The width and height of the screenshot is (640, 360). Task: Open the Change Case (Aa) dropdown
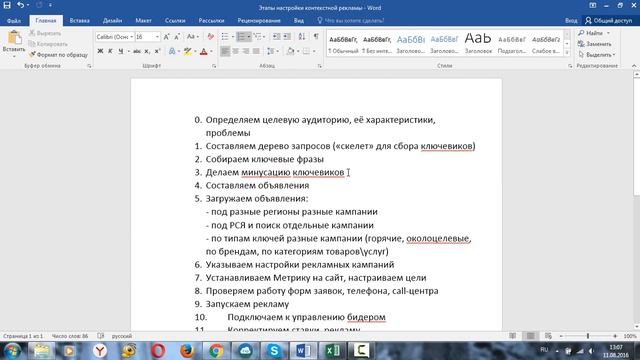(x=193, y=37)
